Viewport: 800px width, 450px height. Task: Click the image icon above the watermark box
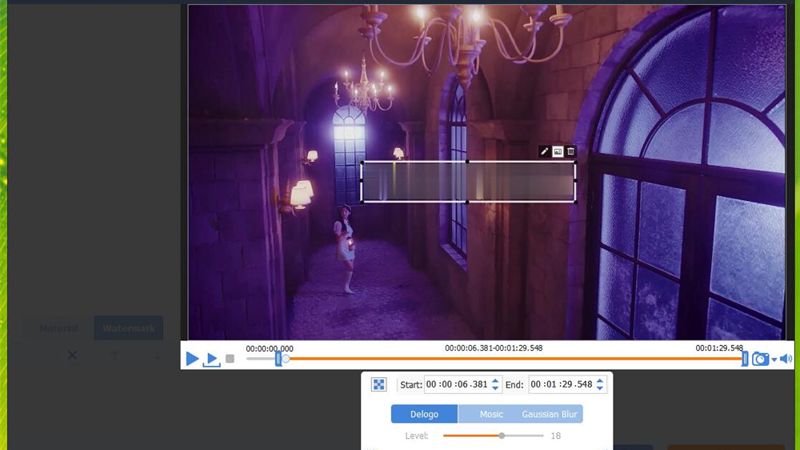click(x=558, y=152)
